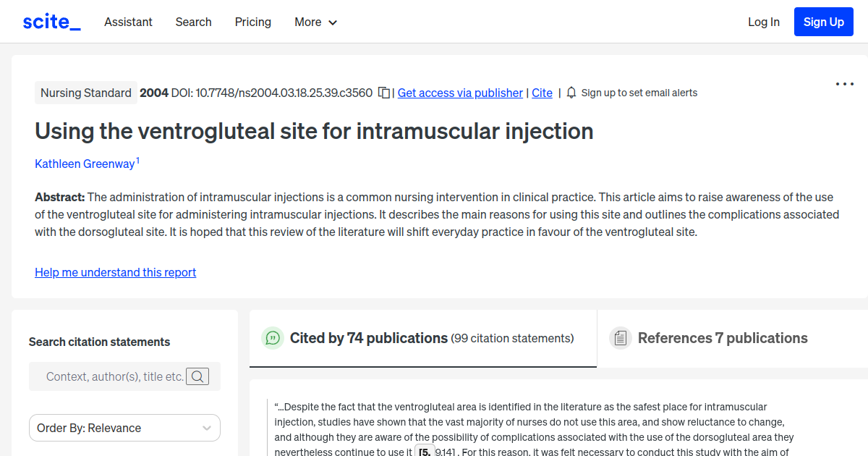
Task: Open the Order By: Relevance dropdown
Action: (x=124, y=428)
